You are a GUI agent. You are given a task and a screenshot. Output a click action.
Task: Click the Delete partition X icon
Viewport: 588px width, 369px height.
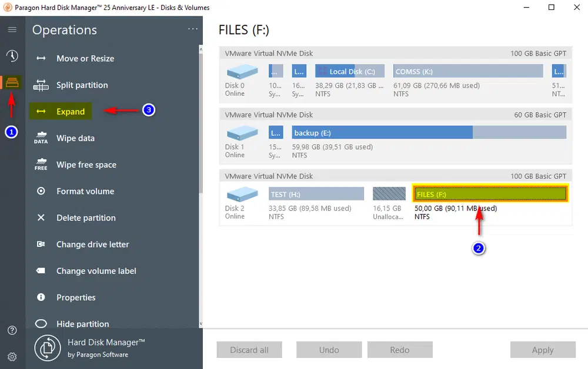pos(41,217)
